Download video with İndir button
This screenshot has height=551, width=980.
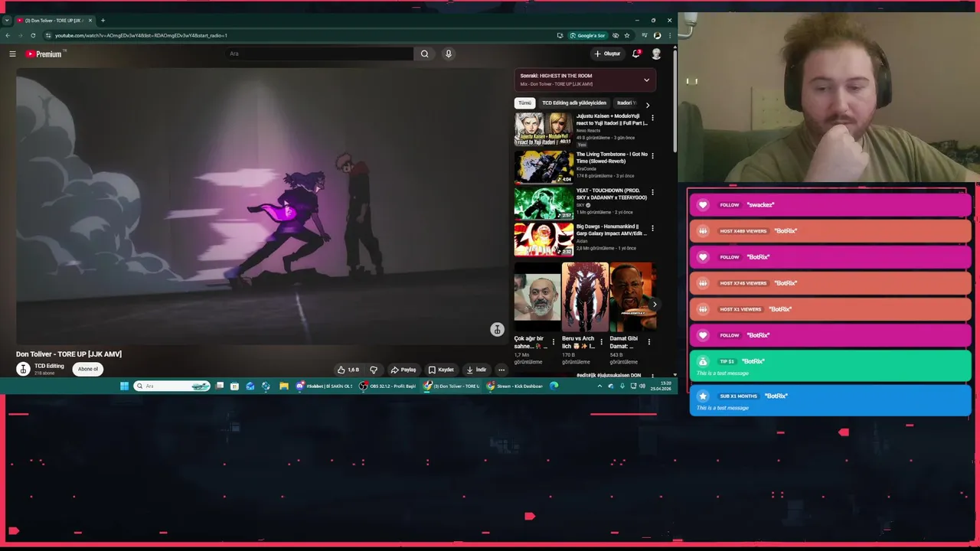coord(476,370)
